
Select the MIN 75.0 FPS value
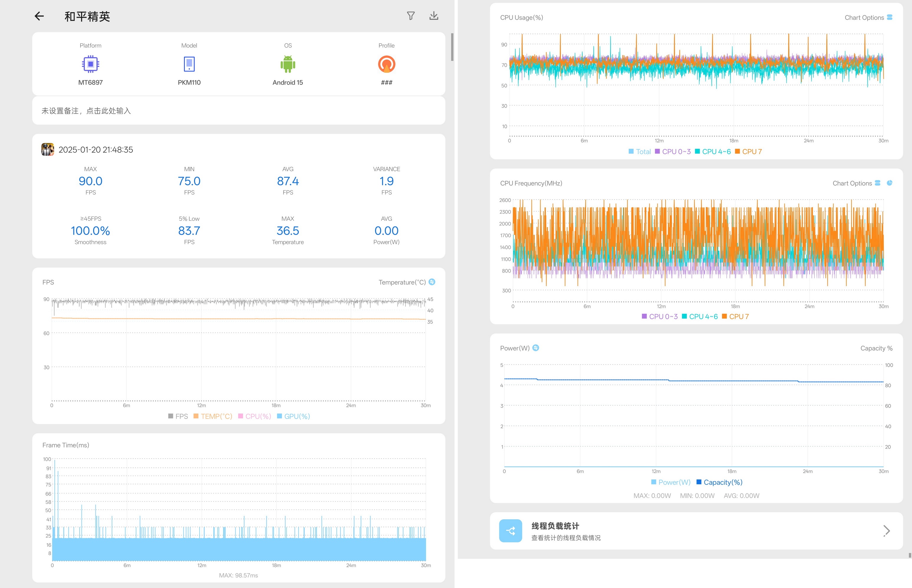pos(189,181)
